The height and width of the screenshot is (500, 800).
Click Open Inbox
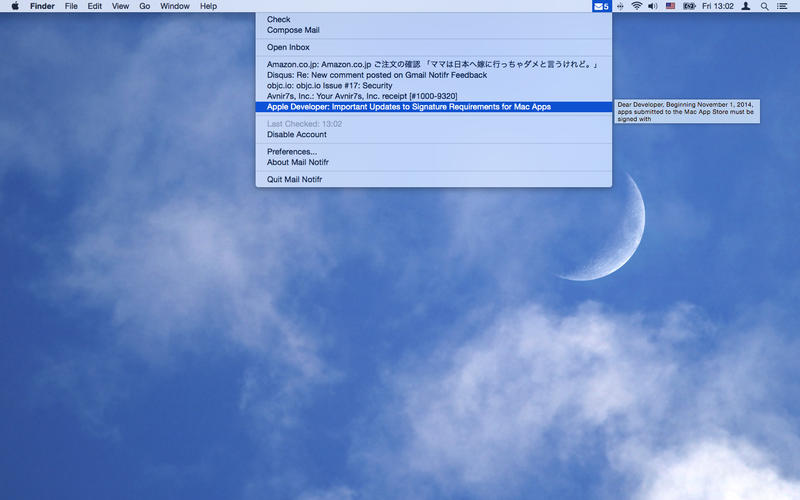[288, 47]
